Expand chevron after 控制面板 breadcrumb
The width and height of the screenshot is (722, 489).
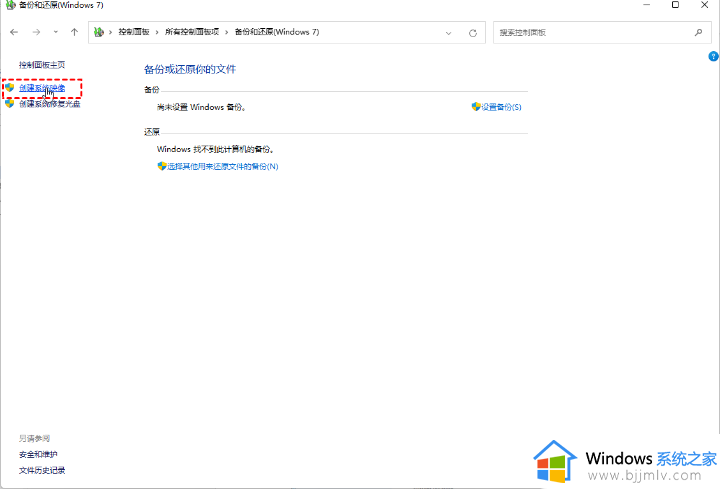(157, 32)
